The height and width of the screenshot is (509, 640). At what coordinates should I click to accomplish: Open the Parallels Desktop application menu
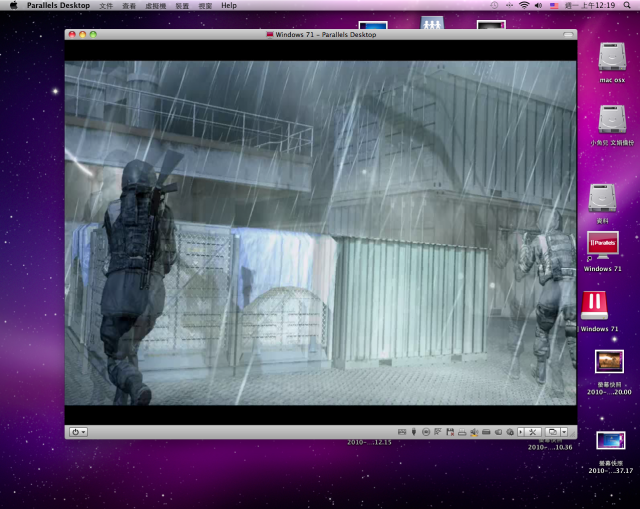58,5
